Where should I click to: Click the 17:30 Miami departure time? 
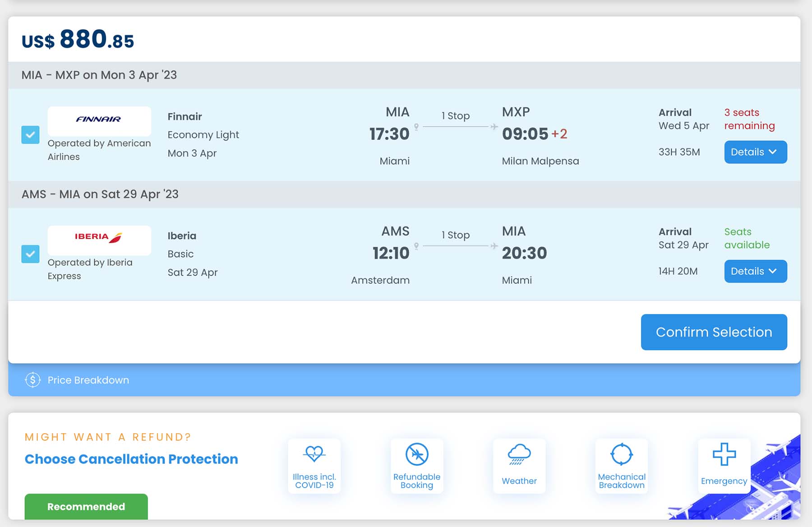click(389, 134)
